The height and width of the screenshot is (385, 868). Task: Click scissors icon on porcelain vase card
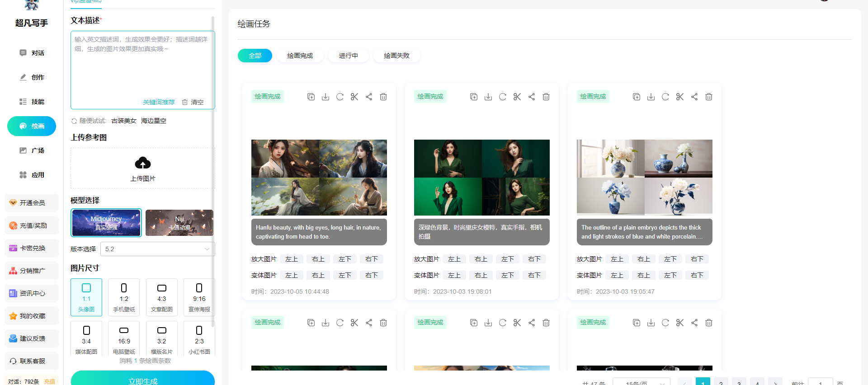point(680,97)
